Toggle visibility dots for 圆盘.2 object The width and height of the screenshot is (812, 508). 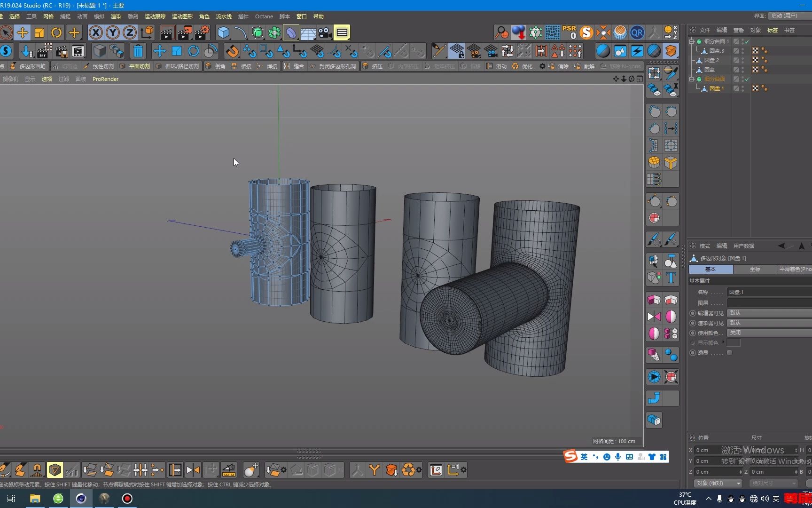coord(742,60)
